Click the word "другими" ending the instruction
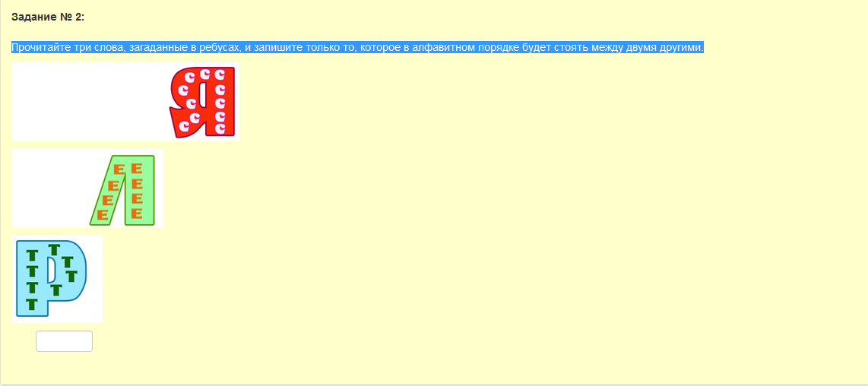Screen dimensions: 868x386 (x=683, y=48)
